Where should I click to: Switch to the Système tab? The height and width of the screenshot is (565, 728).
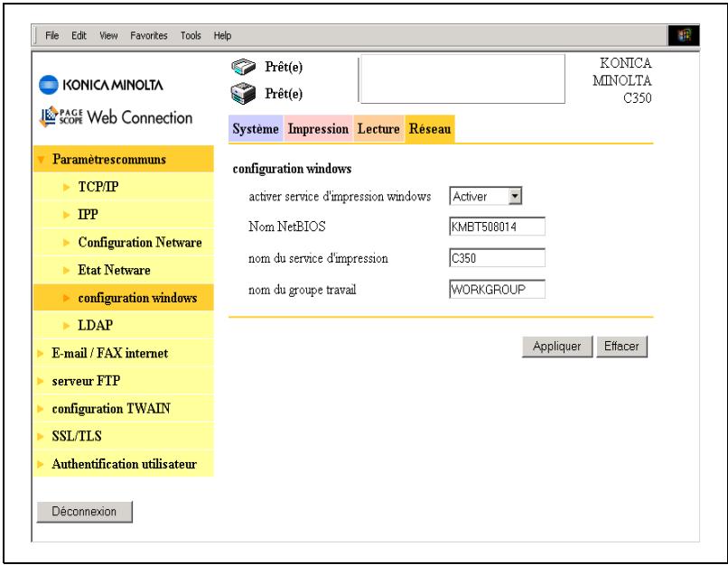point(256,129)
